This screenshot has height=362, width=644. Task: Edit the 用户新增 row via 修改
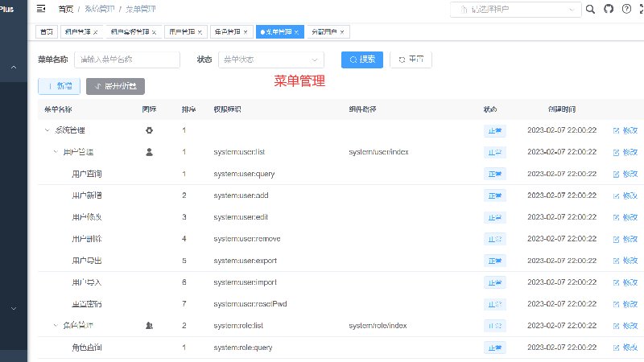point(625,195)
